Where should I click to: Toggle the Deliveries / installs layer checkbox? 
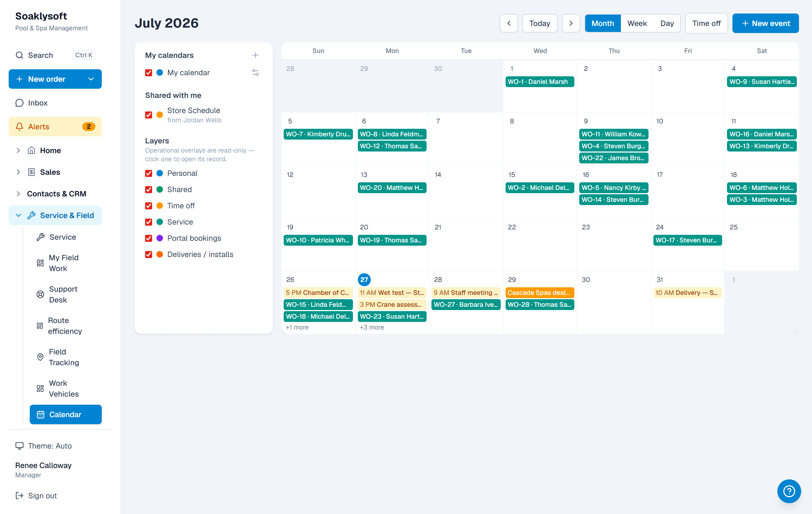(148, 255)
